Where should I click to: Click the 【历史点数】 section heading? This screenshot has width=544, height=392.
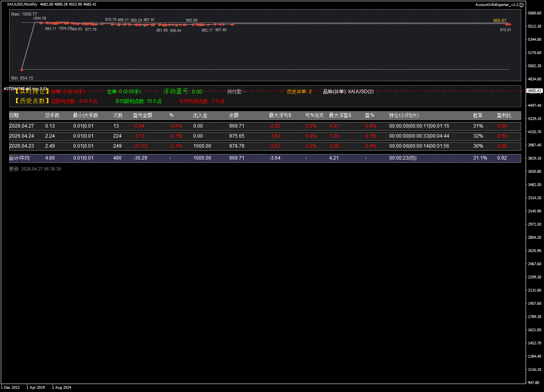30,101
